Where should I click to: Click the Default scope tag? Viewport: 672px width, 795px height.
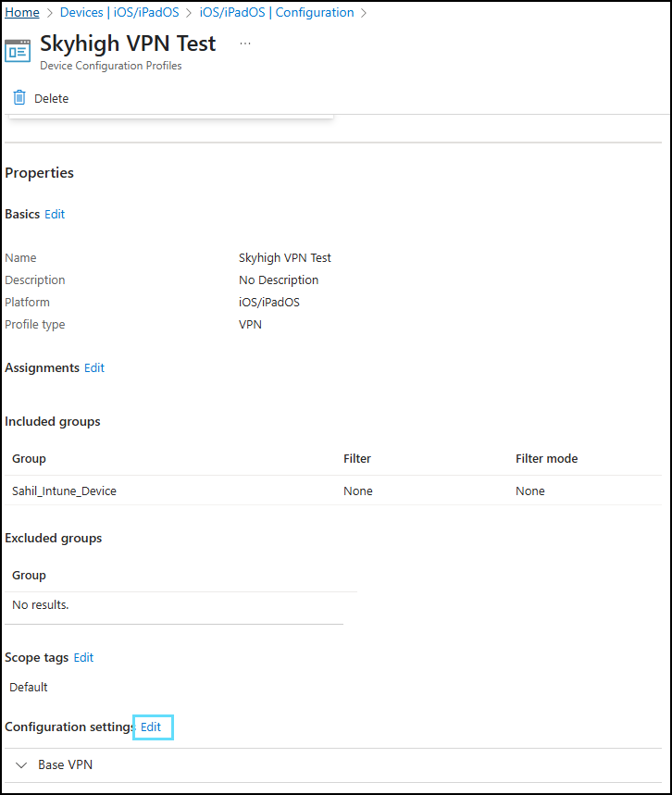pos(29,687)
